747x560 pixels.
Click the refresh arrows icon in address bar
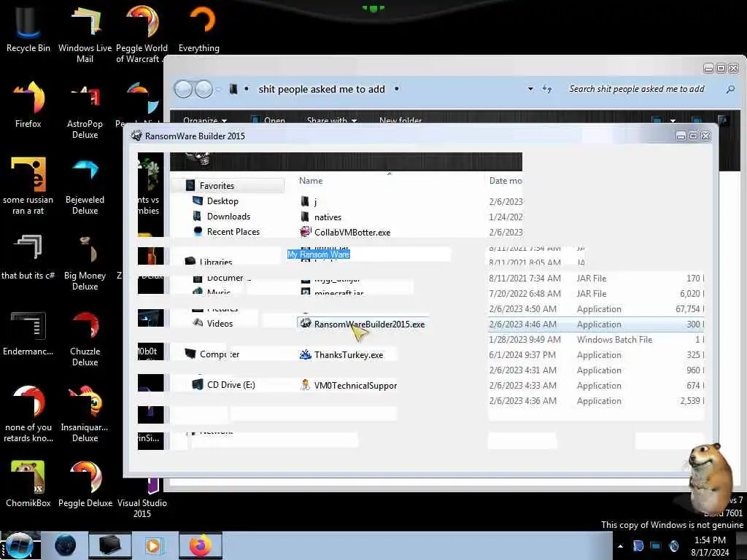[x=547, y=89]
